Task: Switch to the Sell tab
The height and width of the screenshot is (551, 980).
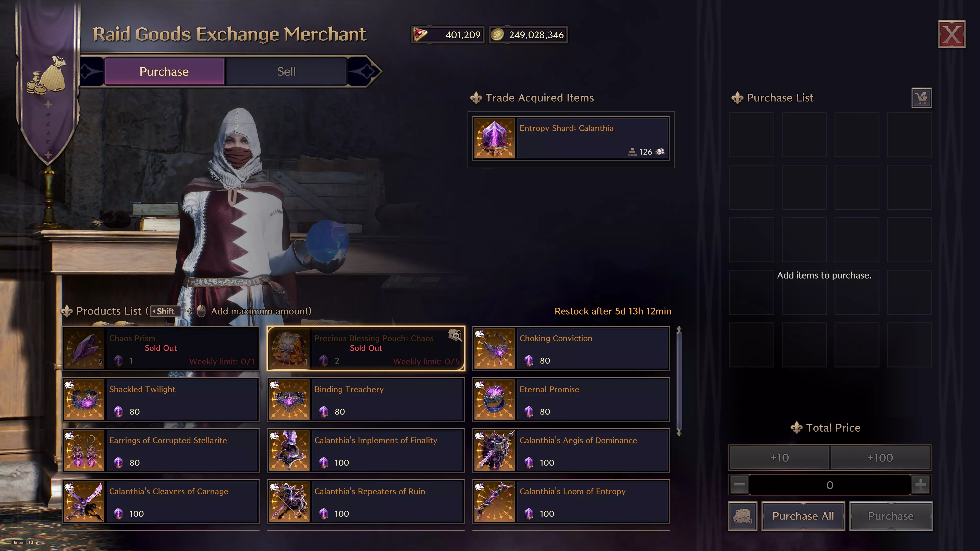Action: point(286,71)
